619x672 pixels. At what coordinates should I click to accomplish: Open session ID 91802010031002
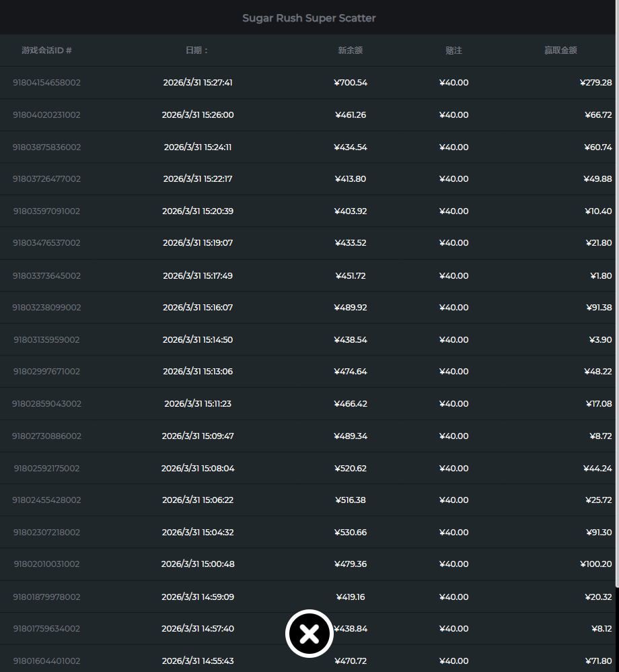click(x=46, y=564)
